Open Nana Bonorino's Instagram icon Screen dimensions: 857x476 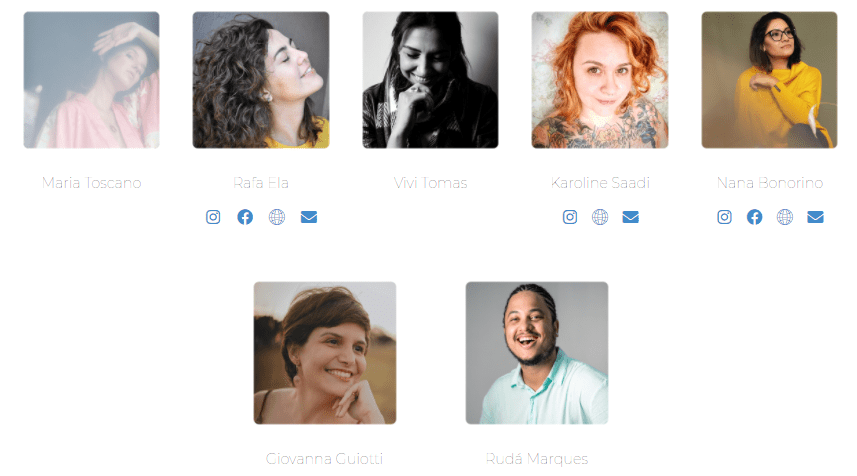(725, 217)
